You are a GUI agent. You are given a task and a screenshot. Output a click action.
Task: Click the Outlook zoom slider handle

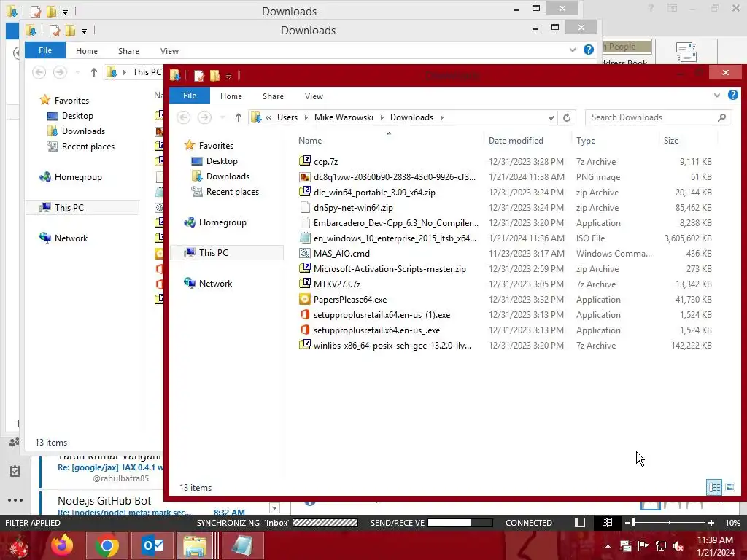tap(634, 523)
